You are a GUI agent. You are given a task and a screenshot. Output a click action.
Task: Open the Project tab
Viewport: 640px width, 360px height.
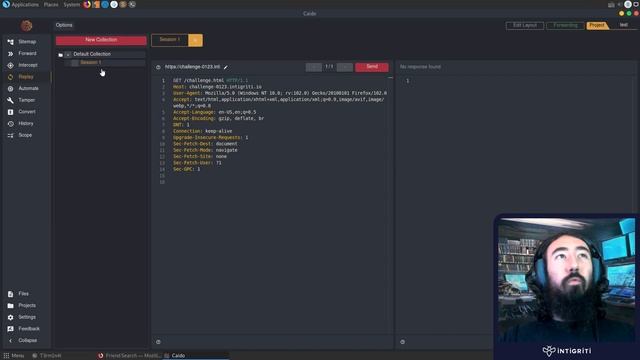click(x=597, y=25)
